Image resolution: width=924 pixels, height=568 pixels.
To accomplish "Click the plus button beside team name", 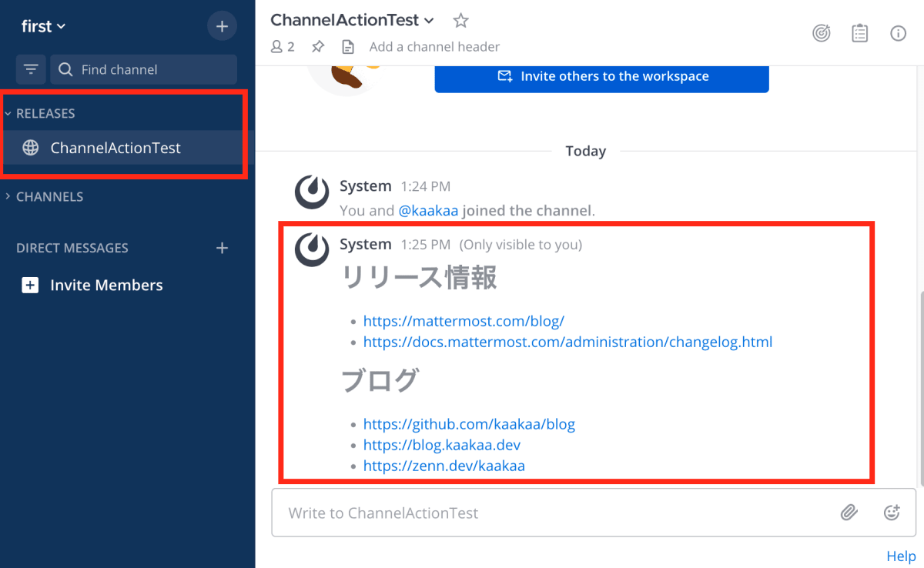I will coord(222,26).
